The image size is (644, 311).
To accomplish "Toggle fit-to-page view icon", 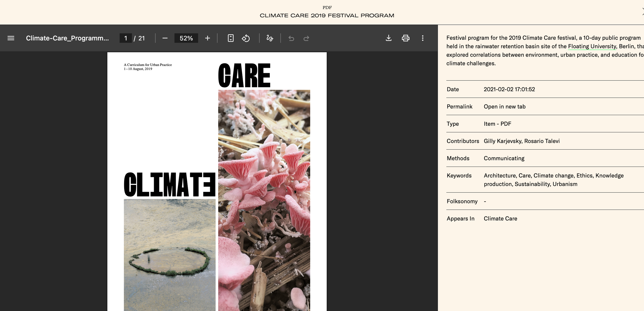I will [231, 38].
